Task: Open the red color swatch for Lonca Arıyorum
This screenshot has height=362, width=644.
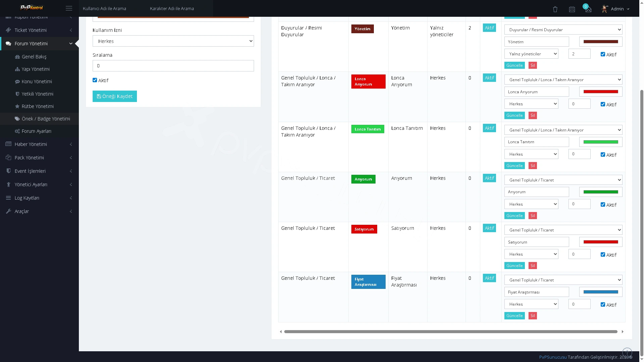Action: pos(601,92)
